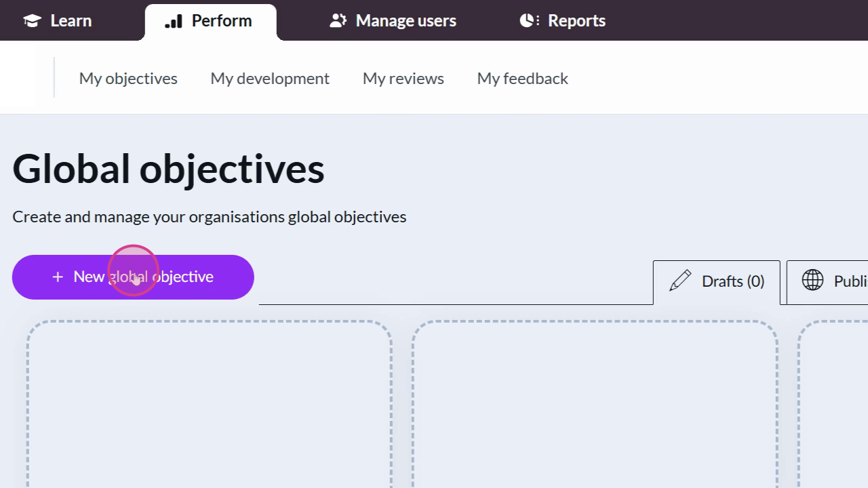Click the globe icon on the Published tab
This screenshot has width=868, height=488.
tap(812, 280)
